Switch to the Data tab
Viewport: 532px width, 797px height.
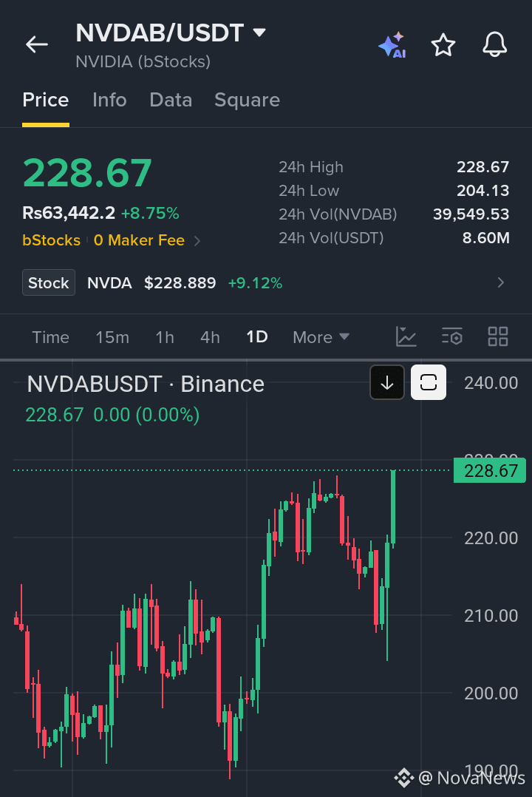171,100
